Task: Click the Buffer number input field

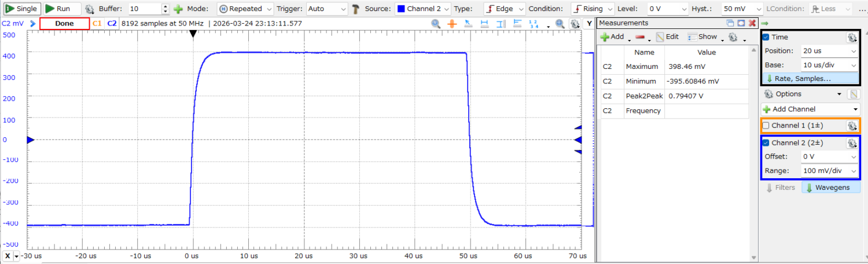Action: (x=144, y=9)
